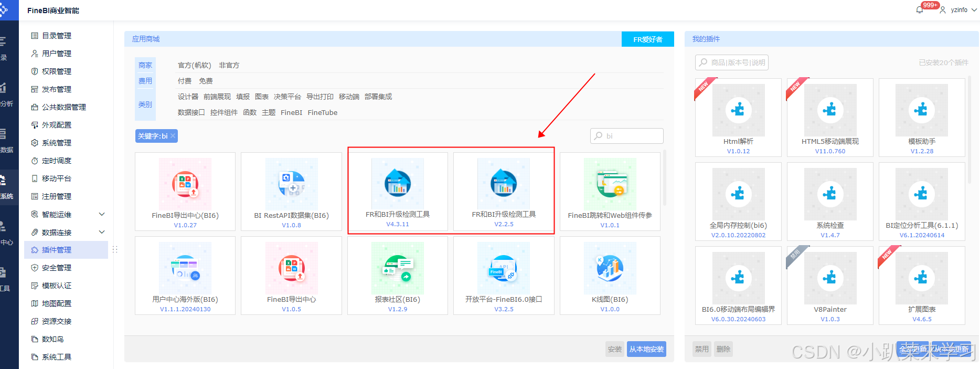
Task: Click the 系统工具 icon
Action: tap(35, 357)
